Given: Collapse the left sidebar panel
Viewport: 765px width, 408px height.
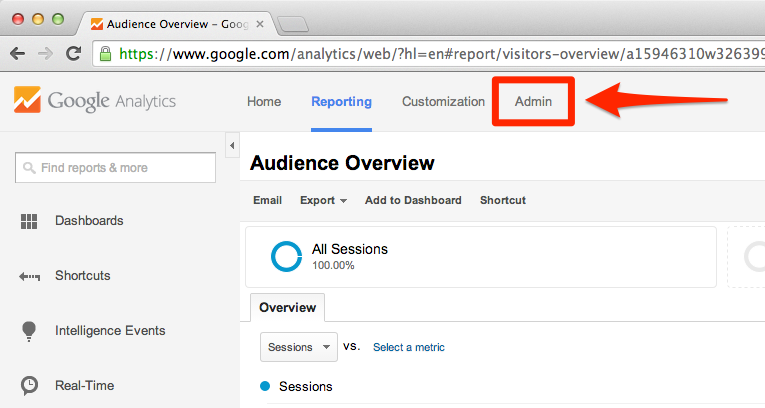Looking at the screenshot, I should pyautogui.click(x=233, y=147).
